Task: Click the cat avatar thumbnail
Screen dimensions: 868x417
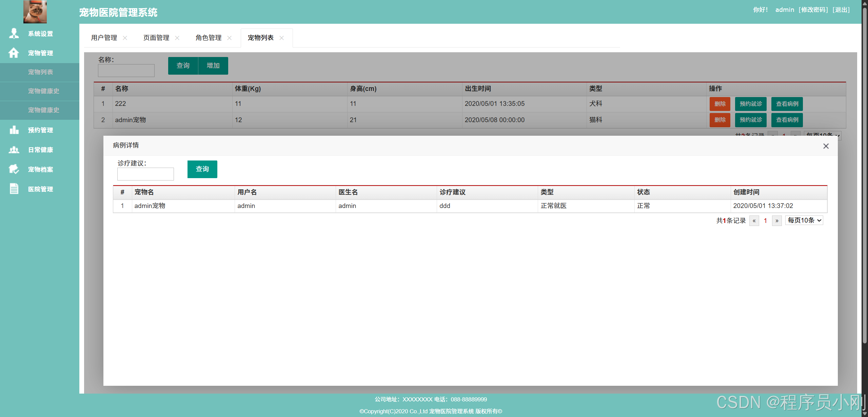Action: click(x=35, y=12)
